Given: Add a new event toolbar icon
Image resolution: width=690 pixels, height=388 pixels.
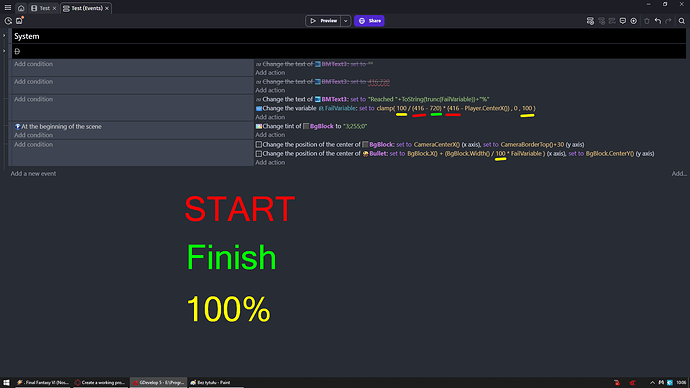Looking at the screenshot, I should (x=590, y=21).
